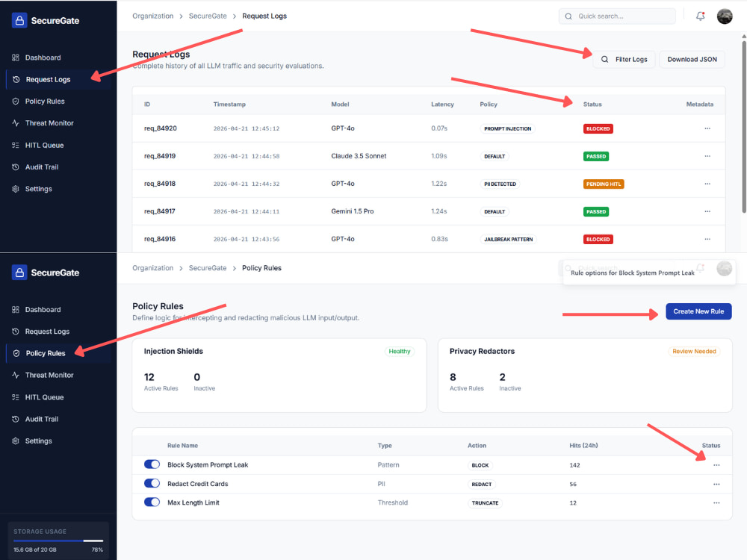Click the Download JSON button
Viewport: 747px width, 560px height.
click(692, 60)
